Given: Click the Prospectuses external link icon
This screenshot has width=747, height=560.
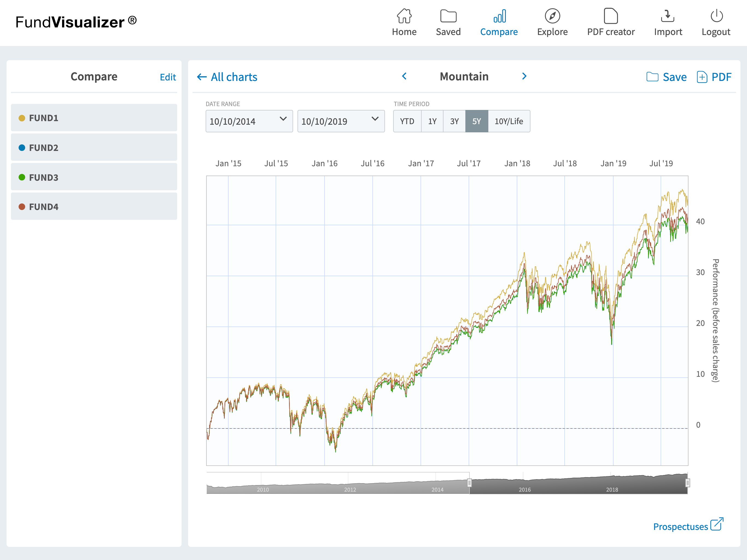Looking at the screenshot, I should [x=716, y=524].
